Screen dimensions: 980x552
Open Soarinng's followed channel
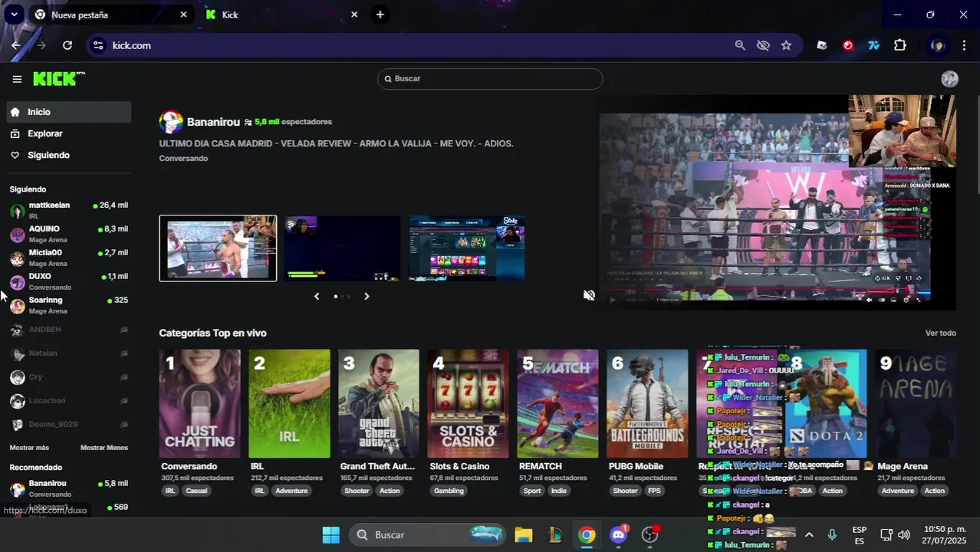tap(69, 305)
